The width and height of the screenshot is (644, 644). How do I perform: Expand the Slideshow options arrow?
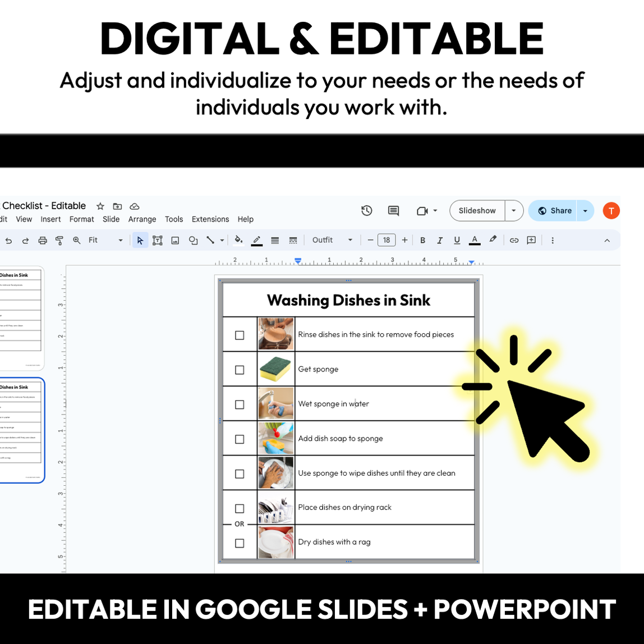(513, 211)
